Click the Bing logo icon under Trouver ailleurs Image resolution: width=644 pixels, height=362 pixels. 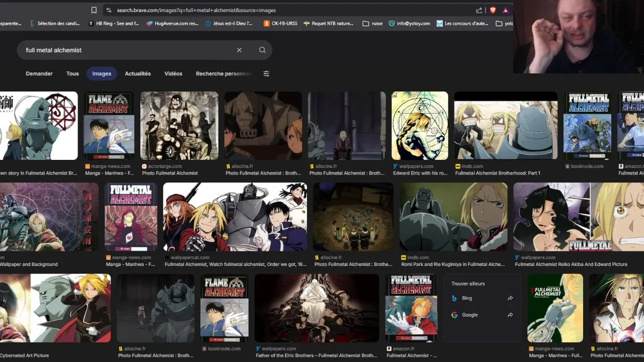click(x=454, y=298)
